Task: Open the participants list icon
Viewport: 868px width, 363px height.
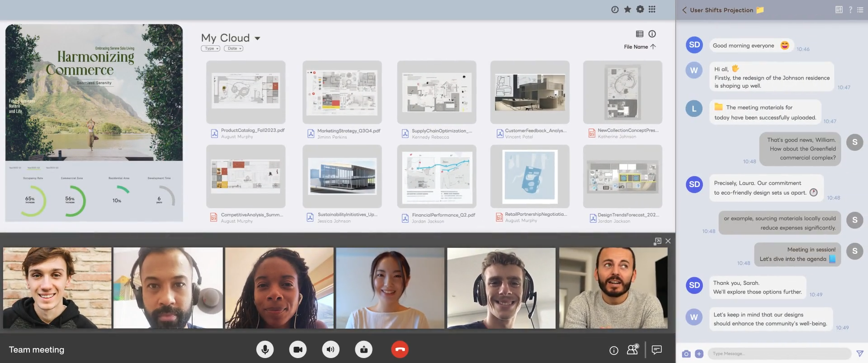Action: click(632, 349)
